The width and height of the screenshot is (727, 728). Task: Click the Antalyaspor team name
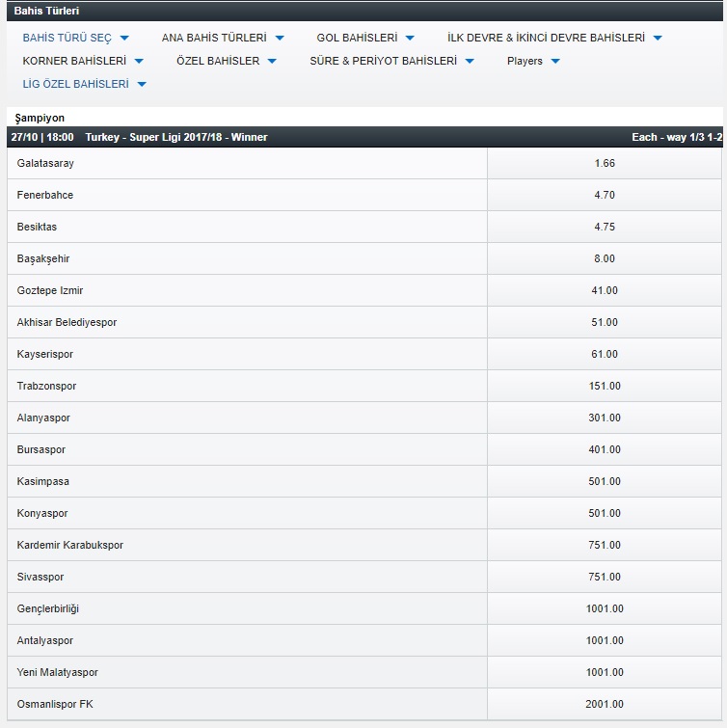click(x=45, y=640)
